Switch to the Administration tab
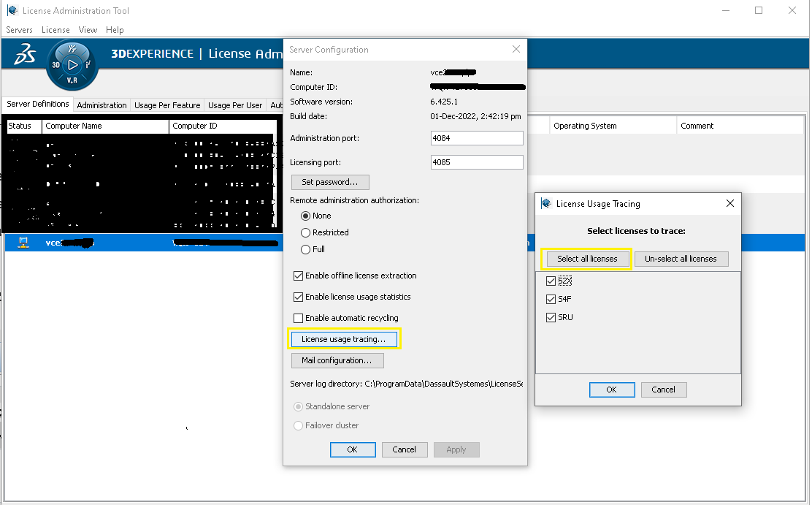812x505 pixels. pyautogui.click(x=101, y=105)
